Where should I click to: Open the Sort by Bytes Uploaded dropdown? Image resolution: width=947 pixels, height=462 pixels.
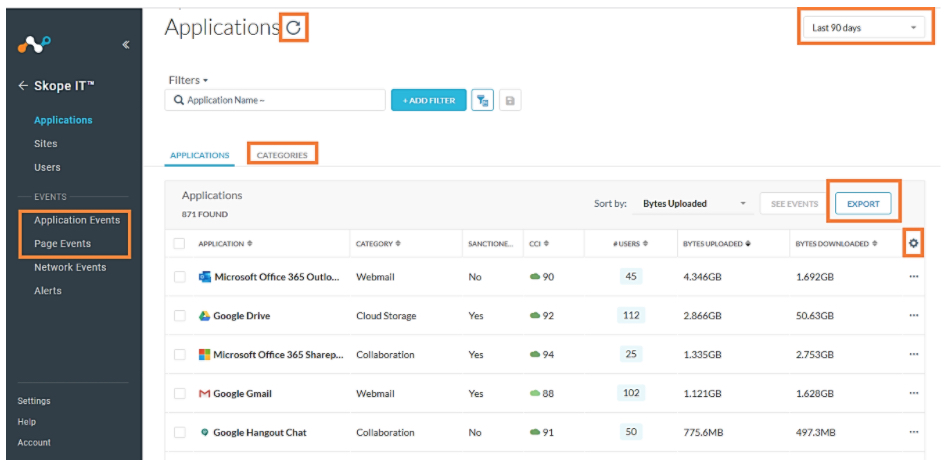coord(693,204)
